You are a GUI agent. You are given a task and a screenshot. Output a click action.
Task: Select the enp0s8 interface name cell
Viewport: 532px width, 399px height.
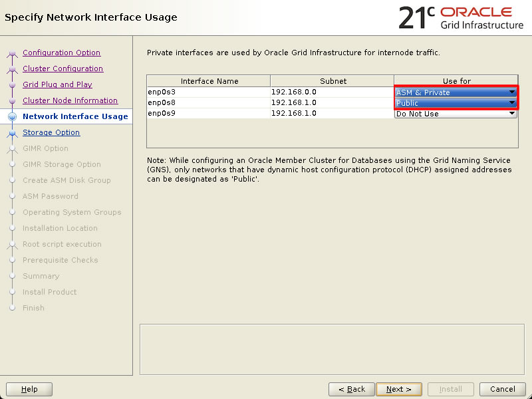click(209, 102)
